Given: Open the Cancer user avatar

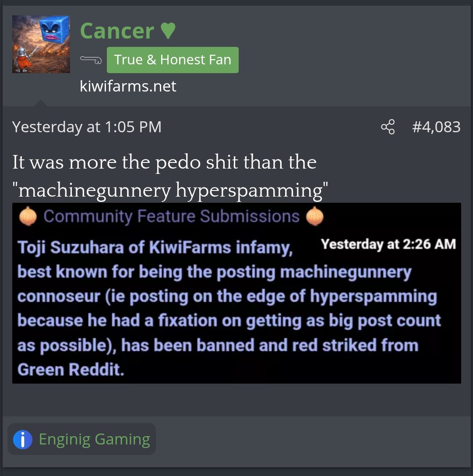Looking at the screenshot, I should (x=41, y=44).
